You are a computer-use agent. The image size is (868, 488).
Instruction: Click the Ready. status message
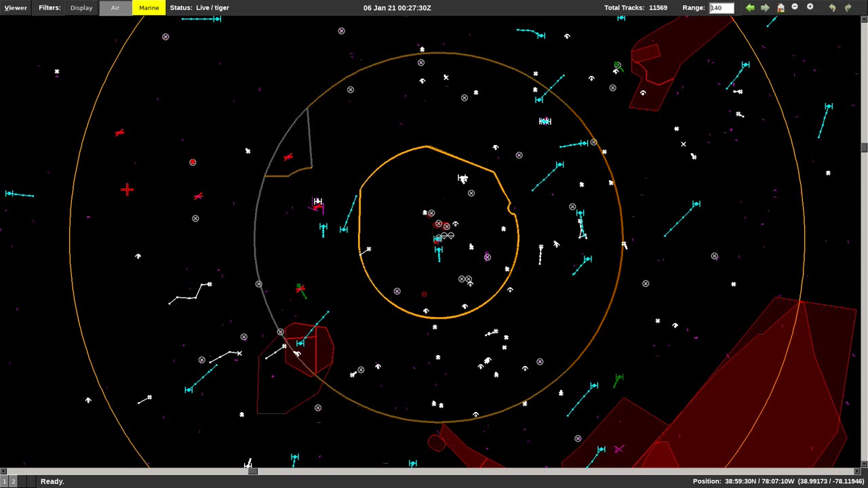coord(52,481)
